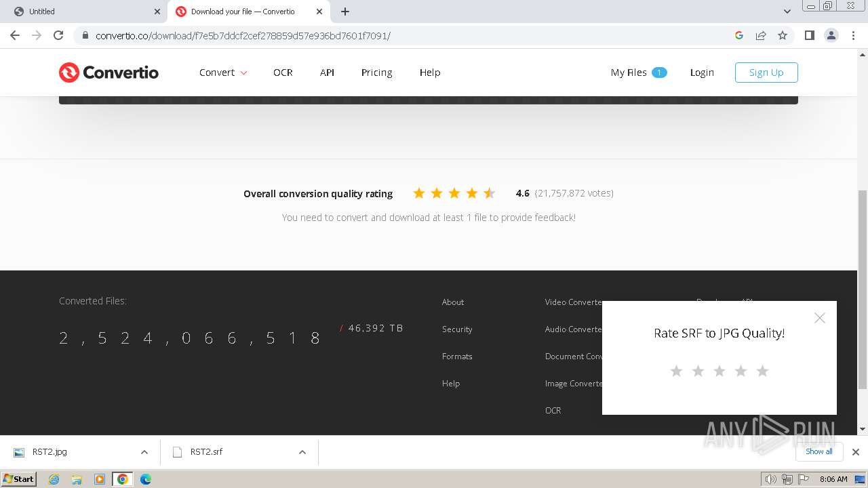This screenshot has height=488, width=868.
Task: Open Microsoft Edge from taskbar
Action: (x=146, y=479)
